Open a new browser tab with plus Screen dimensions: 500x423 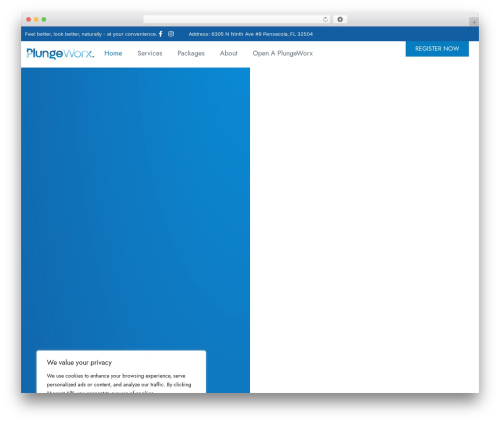(474, 22)
